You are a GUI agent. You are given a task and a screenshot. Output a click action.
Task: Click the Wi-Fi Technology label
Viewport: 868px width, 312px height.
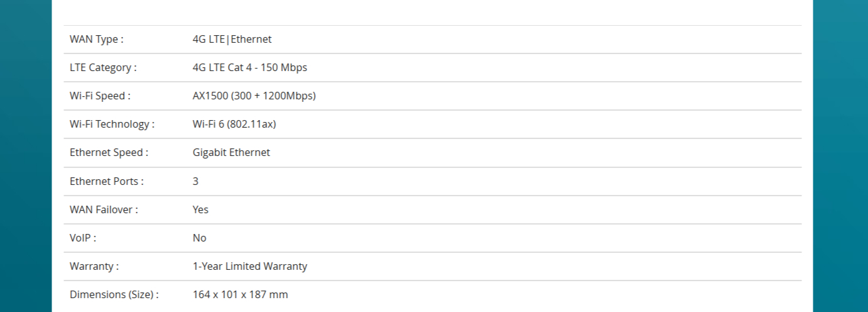[x=112, y=124]
